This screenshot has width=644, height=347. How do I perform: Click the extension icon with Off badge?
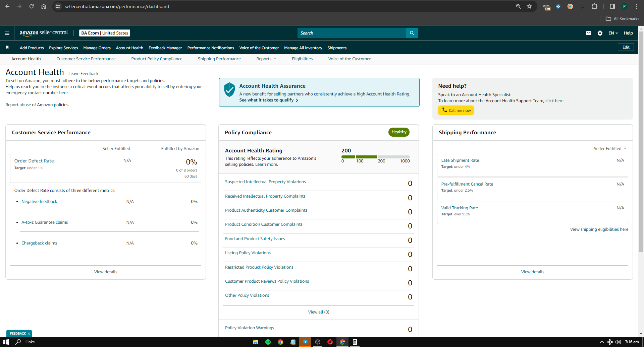point(547,7)
